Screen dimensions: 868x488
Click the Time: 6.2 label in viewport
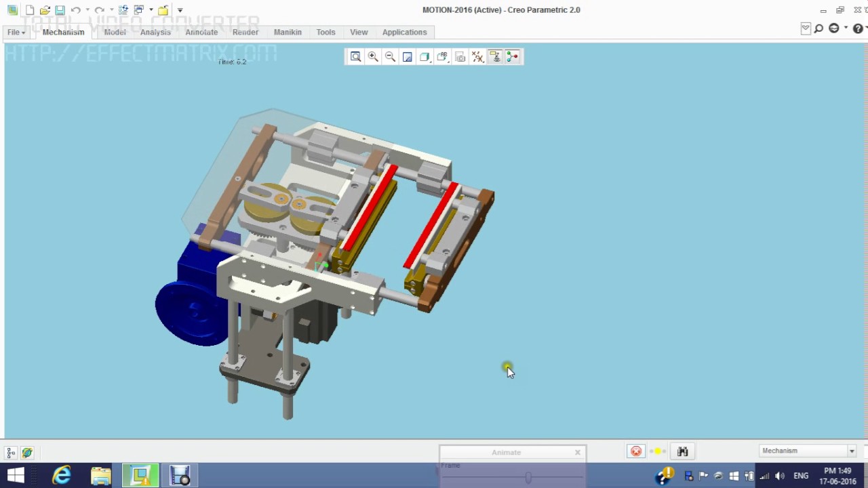click(x=233, y=62)
